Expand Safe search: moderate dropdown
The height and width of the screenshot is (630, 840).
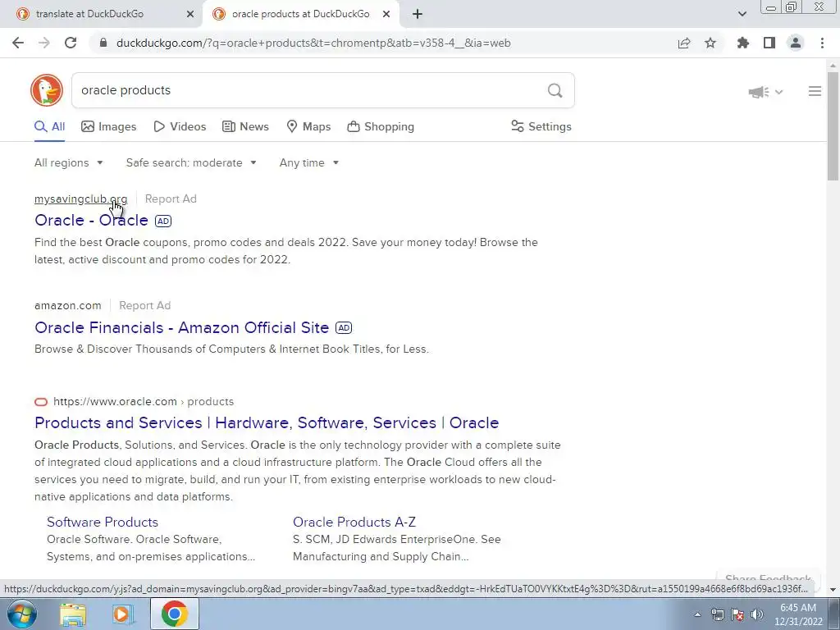point(191,163)
